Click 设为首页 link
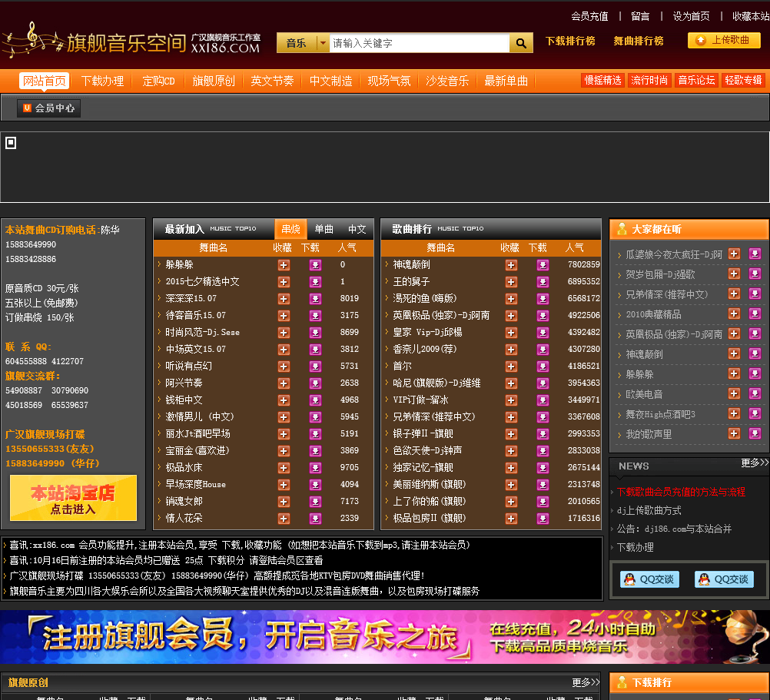 coord(691,16)
